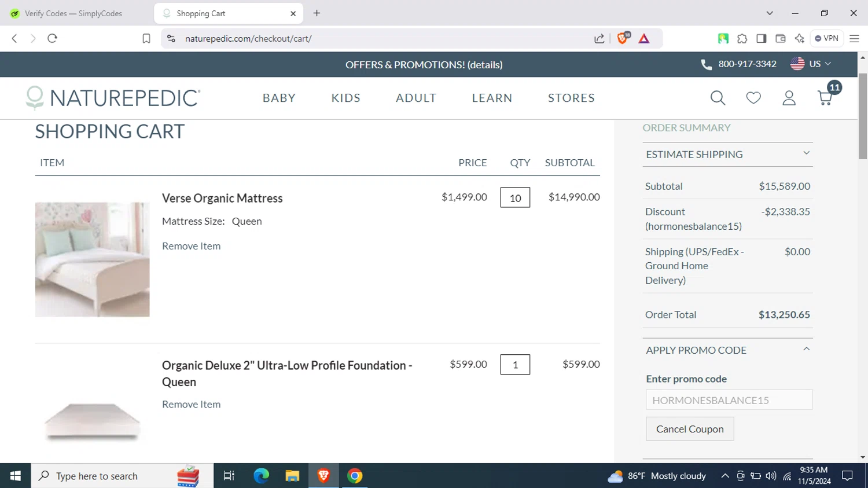Click the Brave Rewards triangle icon
The image size is (868, 488).
point(644,39)
